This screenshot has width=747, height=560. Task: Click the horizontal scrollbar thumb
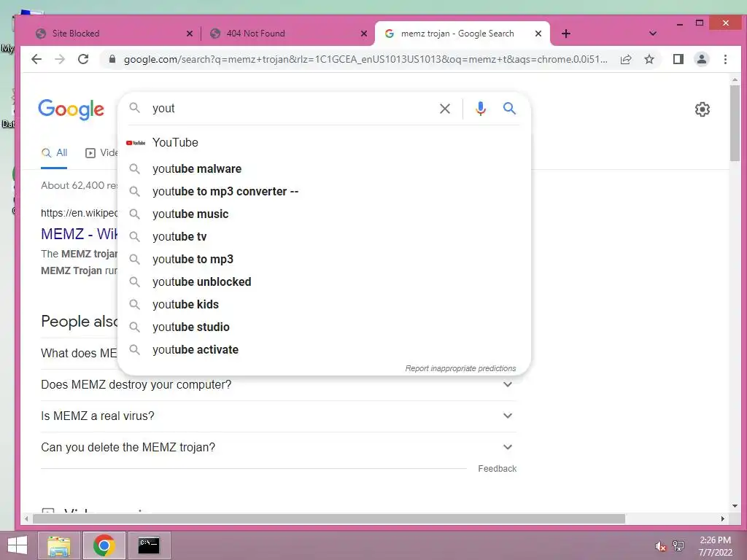tap(329, 518)
